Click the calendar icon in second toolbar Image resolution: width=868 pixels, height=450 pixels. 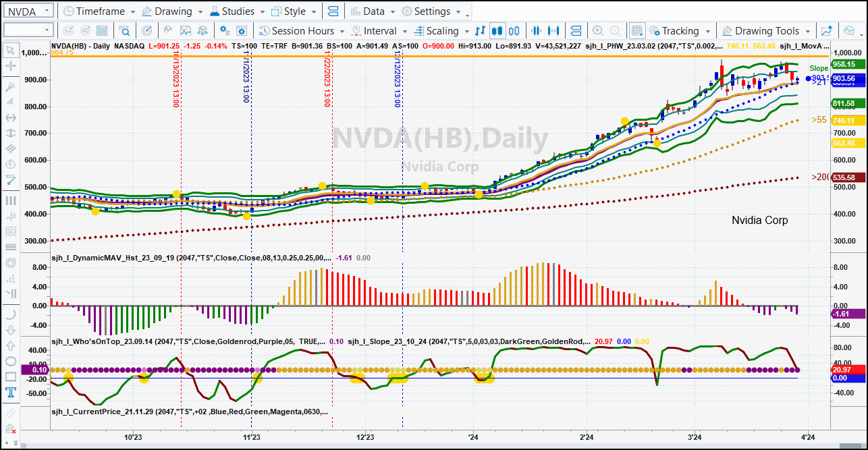[x=102, y=31]
